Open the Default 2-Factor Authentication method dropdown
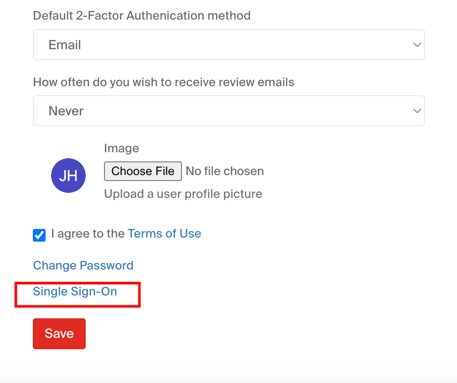 click(x=229, y=45)
